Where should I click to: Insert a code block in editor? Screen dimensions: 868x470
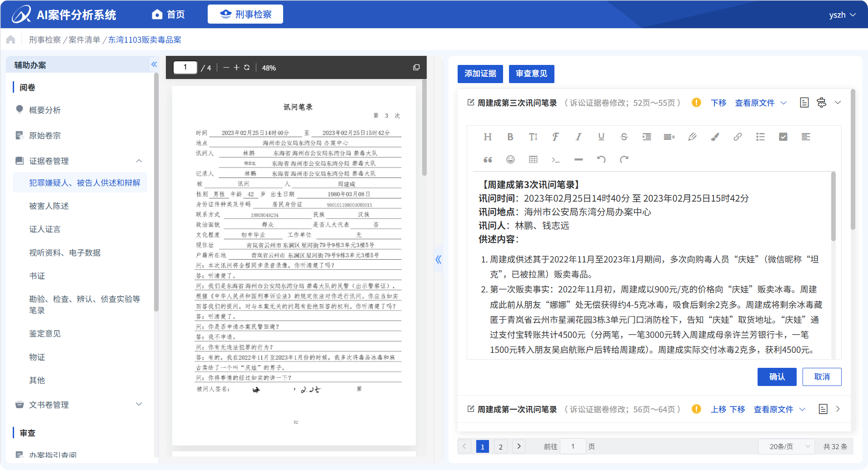[555, 159]
